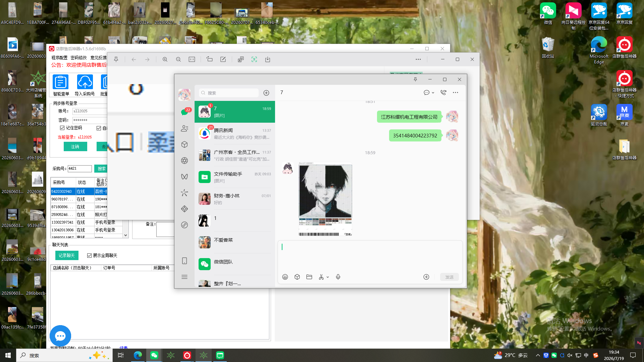Open the 腾讯新闻 conversation
Screen dimensions: 644x362
[235, 133]
